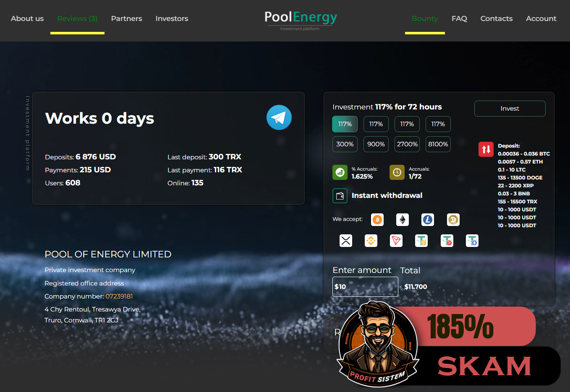This screenshot has width=570, height=392.
Task: Open the FAQ page
Action: pos(459,18)
